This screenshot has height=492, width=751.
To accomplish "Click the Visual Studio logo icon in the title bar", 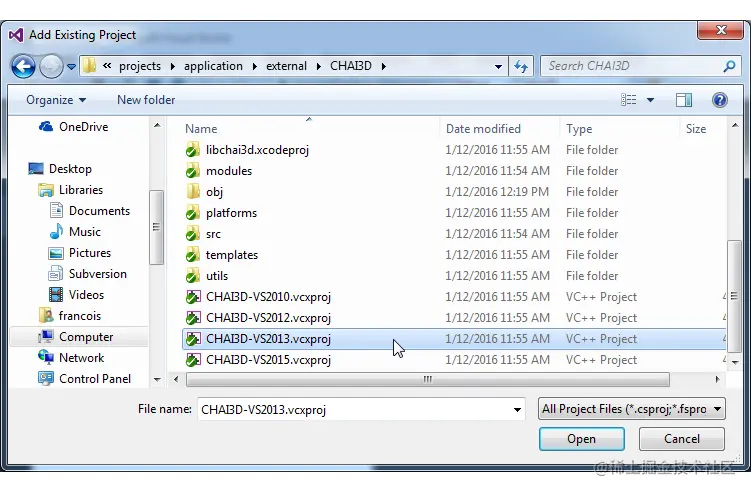I will (x=16, y=35).
